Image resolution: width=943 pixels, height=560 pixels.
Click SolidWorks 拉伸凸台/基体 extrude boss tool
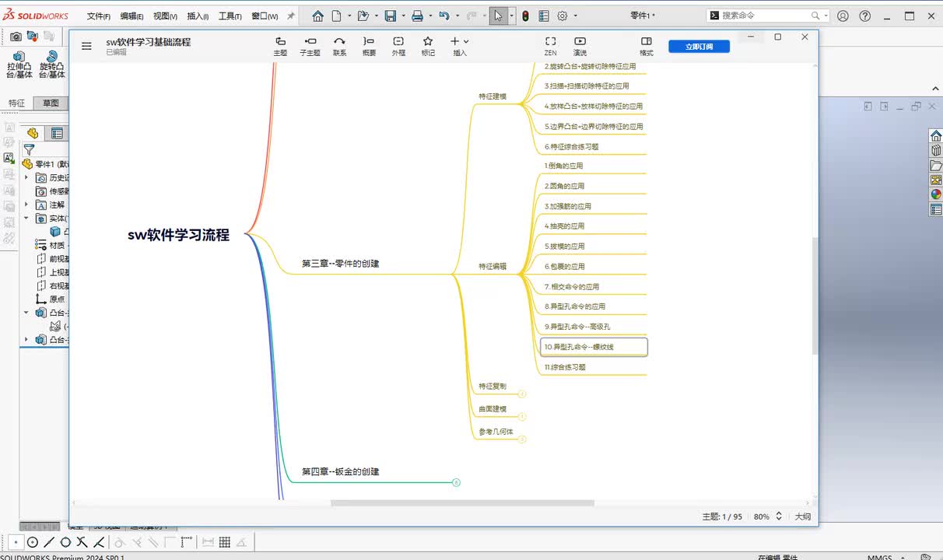(x=19, y=65)
